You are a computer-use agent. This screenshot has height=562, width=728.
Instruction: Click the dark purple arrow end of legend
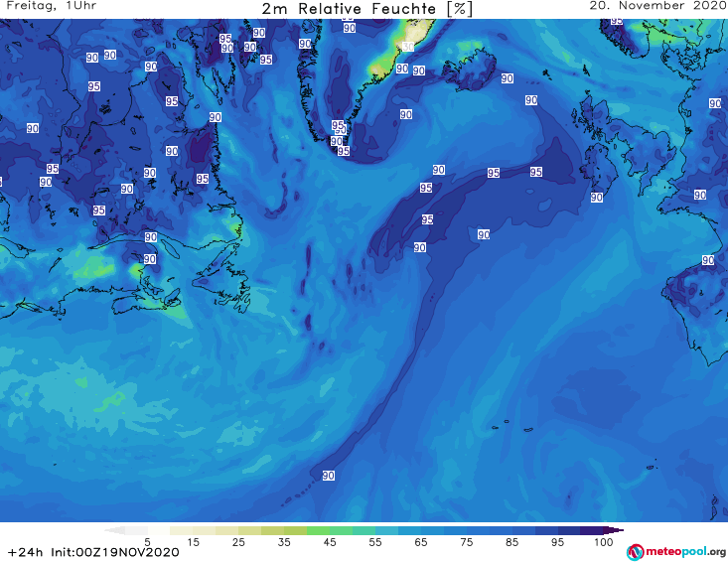point(614,530)
